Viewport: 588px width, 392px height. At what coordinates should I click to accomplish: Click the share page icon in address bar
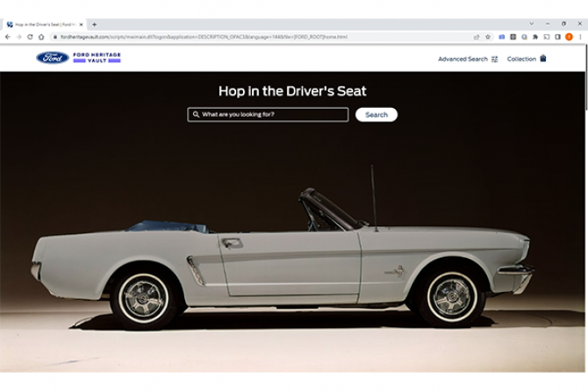pyautogui.click(x=477, y=37)
